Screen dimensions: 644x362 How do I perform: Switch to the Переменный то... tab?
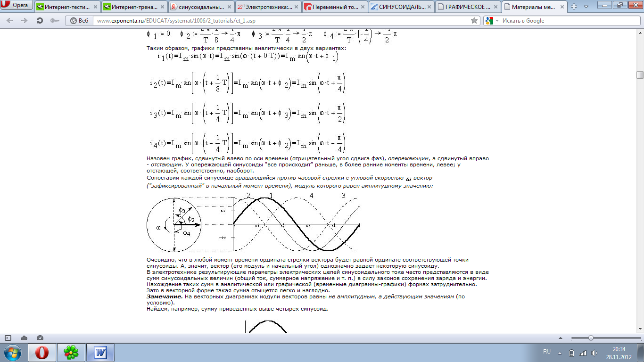tap(335, 7)
